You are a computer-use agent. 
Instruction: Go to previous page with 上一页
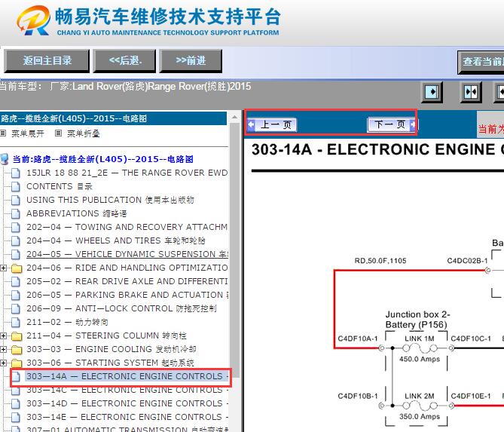[x=272, y=124]
